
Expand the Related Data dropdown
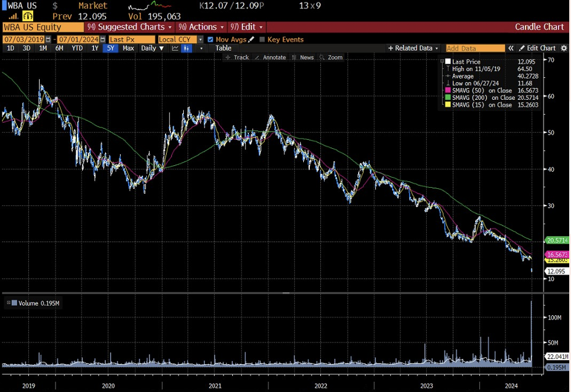[x=413, y=48]
